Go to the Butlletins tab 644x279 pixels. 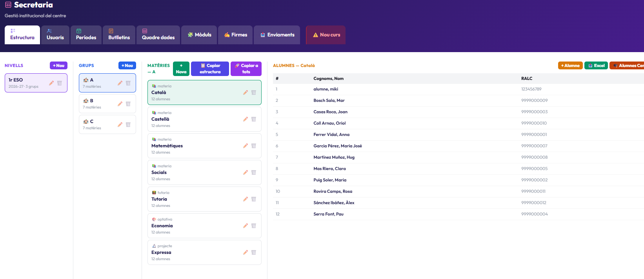(119, 35)
